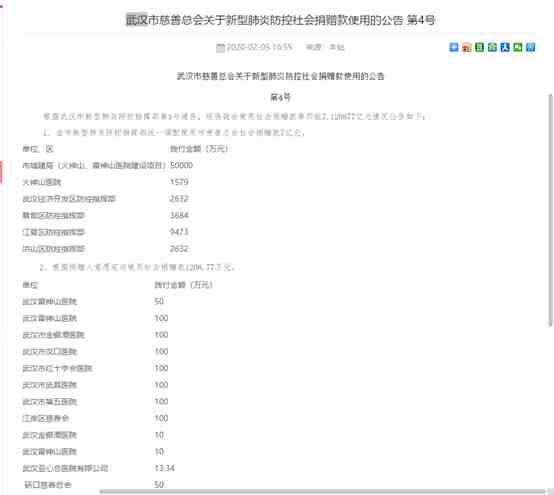This screenshot has width=554, height=495.
Task: Click the blue plus more-sharing icon
Action: click(x=454, y=47)
